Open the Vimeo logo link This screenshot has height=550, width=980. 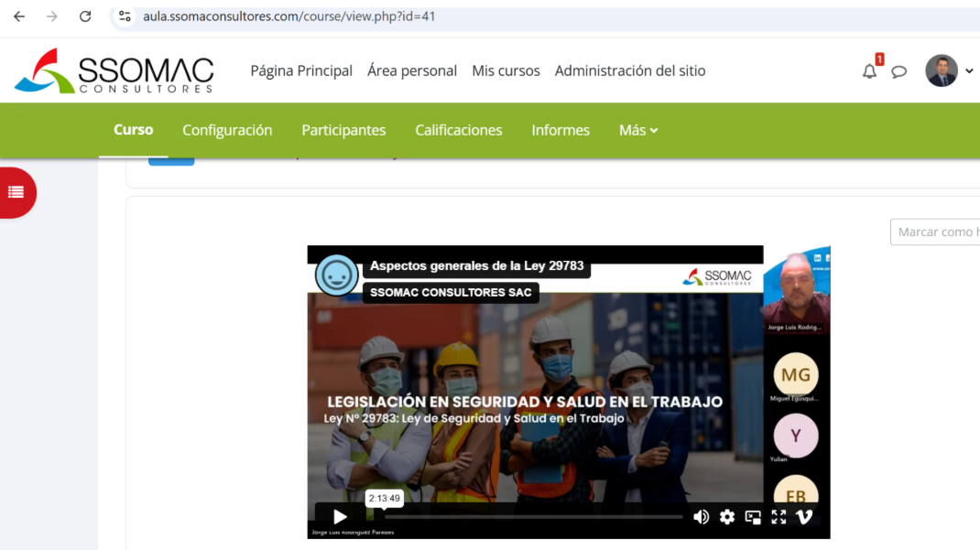(x=804, y=517)
